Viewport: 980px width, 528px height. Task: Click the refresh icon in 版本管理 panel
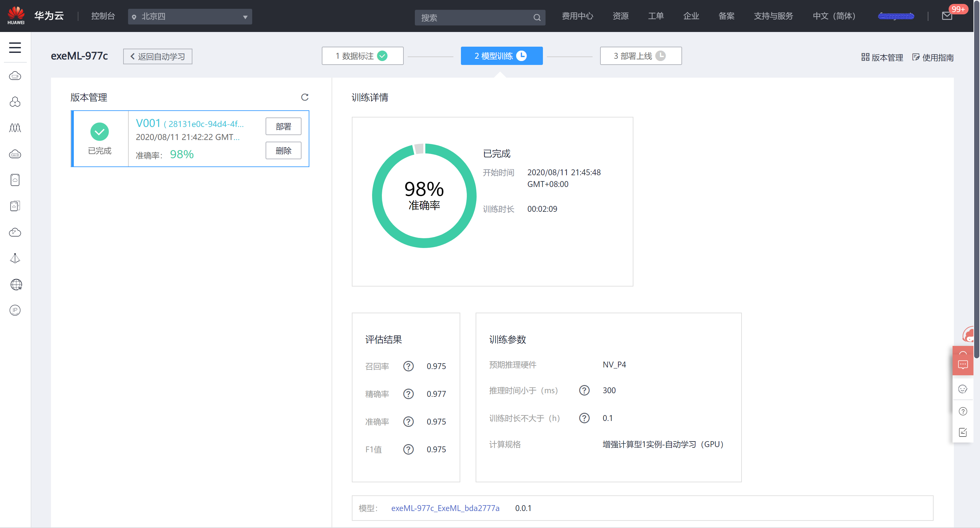(x=304, y=97)
